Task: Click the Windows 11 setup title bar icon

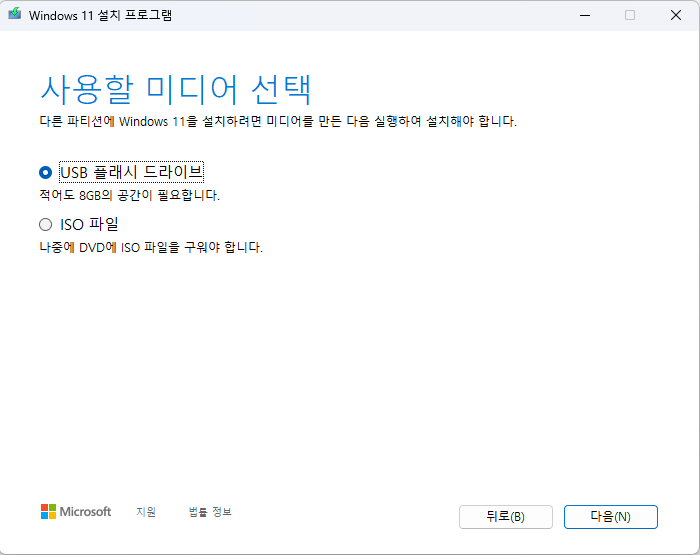Action: 15,14
